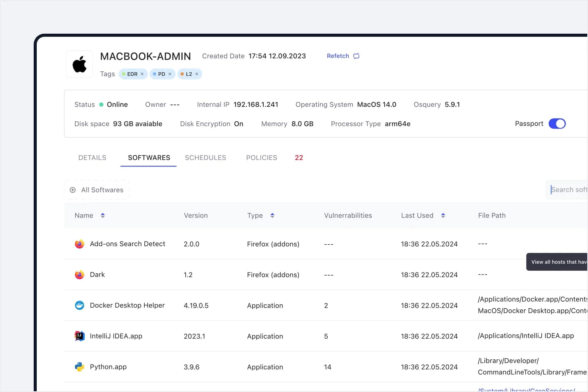The width and height of the screenshot is (588, 392).
Task: Click the Firefox icon beside Dark
Action: [x=79, y=274]
